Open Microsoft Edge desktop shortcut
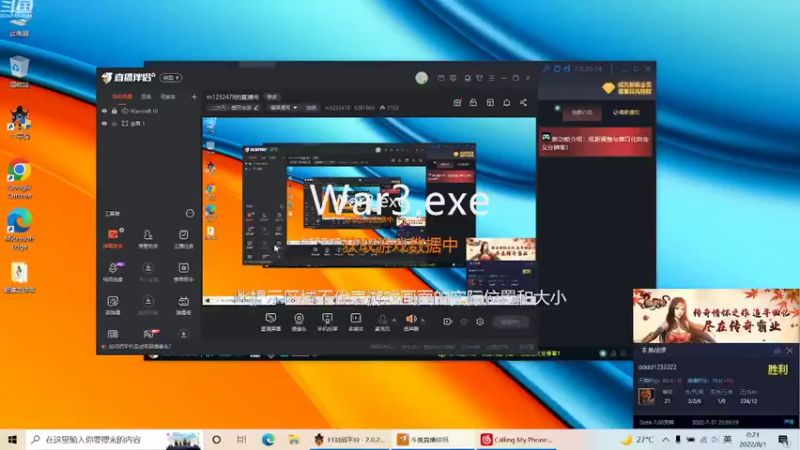Image resolution: width=800 pixels, height=450 pixels. pyautogui.click(x=19, y=229)
